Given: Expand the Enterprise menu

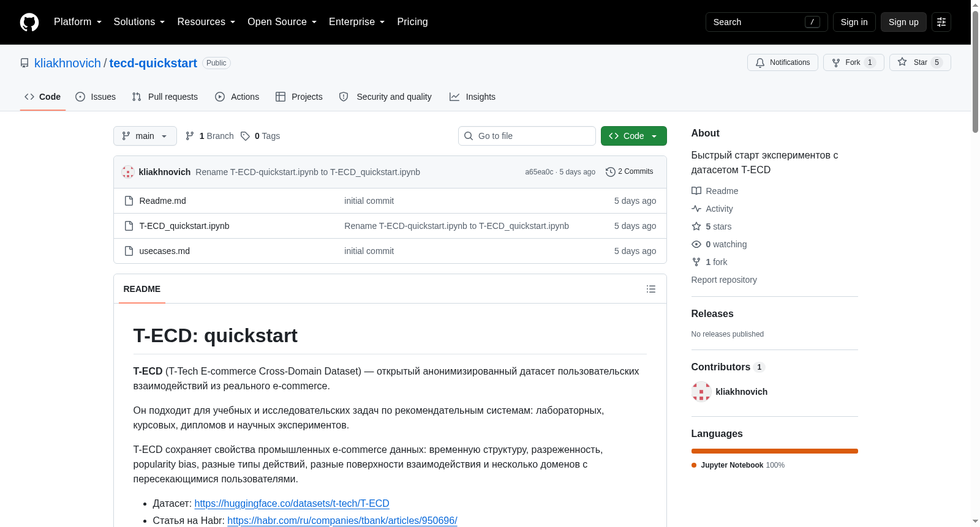Looking at the screenshot, I should pos(357,22).
